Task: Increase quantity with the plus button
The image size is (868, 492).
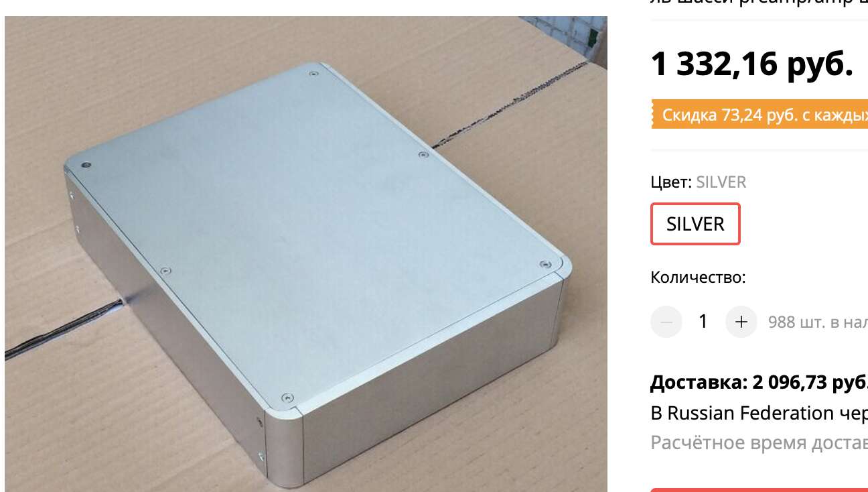Action: (741, 322)
